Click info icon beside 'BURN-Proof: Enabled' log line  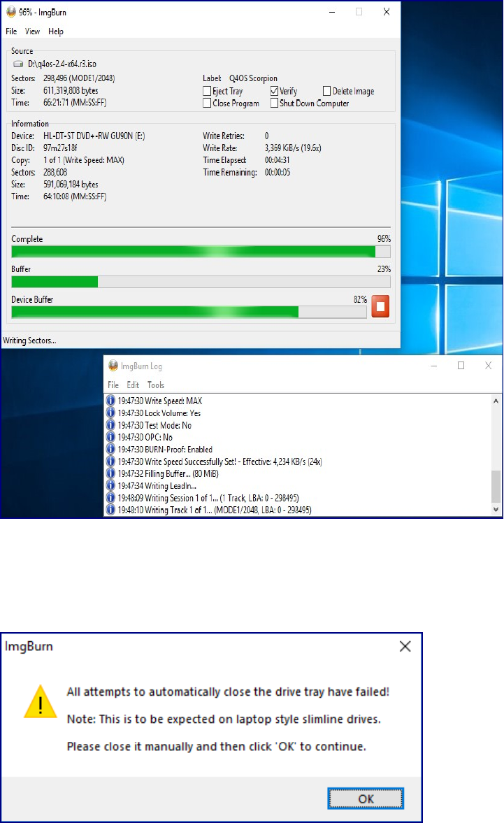click(110, 449)
